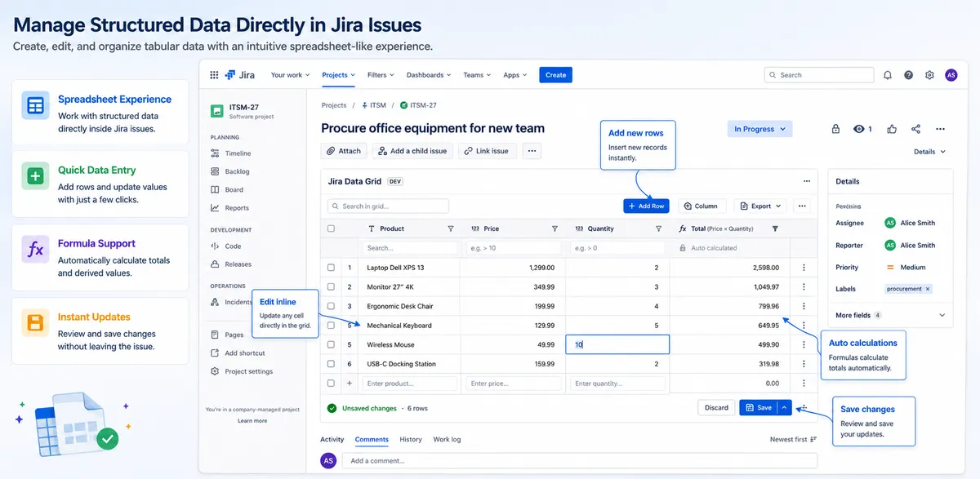Open grid toolbar more options after Export
This screenshot has height=479, width=980.
point(803,206)
